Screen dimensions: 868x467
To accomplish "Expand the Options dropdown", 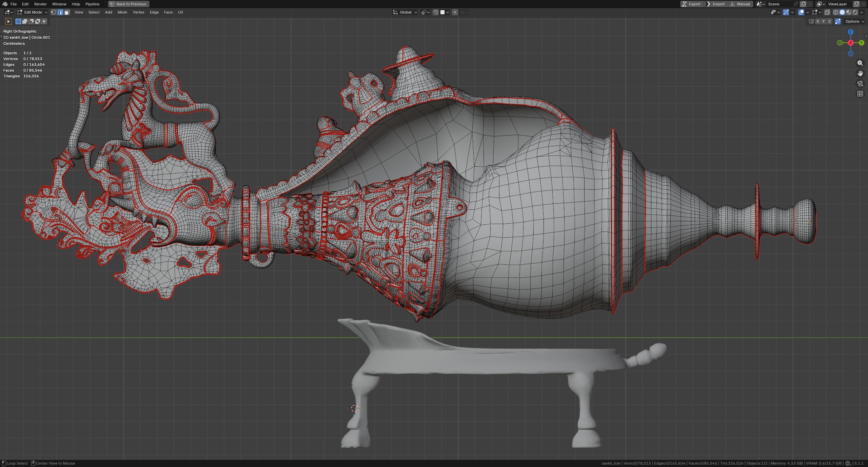I will (854, 21).
